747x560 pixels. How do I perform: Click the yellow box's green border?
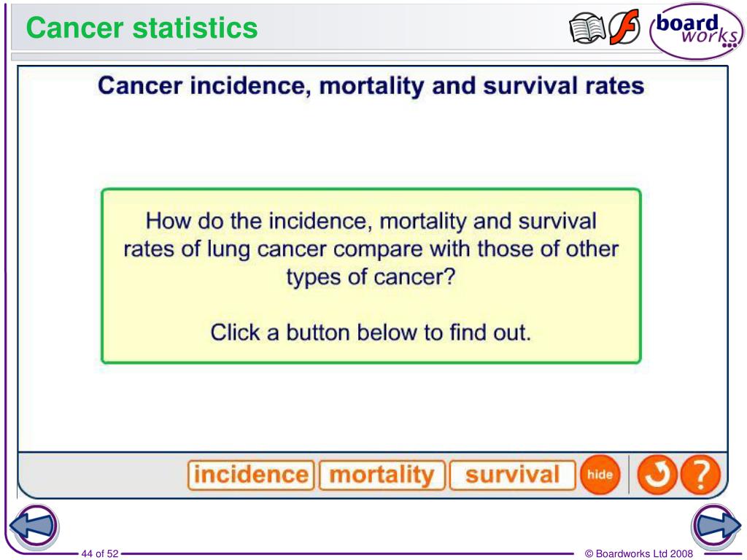(x=371, y=190)
